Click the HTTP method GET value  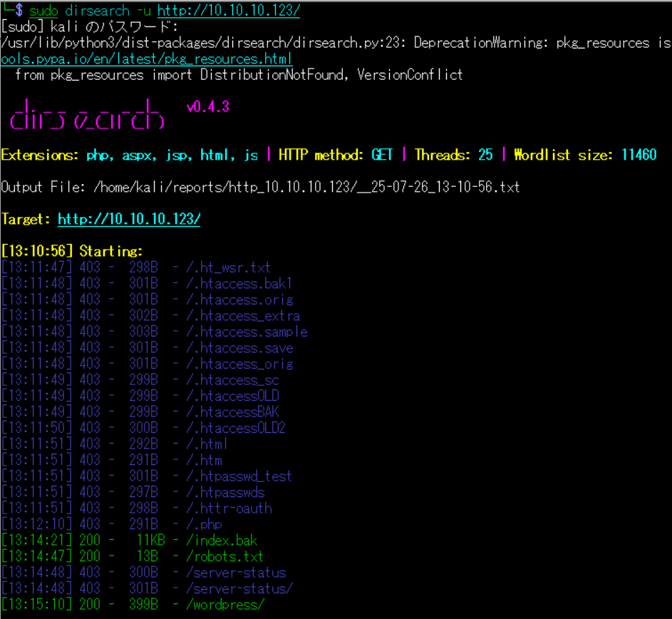click(x=383, y=155)
